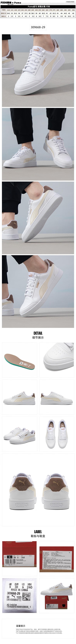Select the first model photo with white laces
Screen dimensions: 76x644
[x=38, y=71]
